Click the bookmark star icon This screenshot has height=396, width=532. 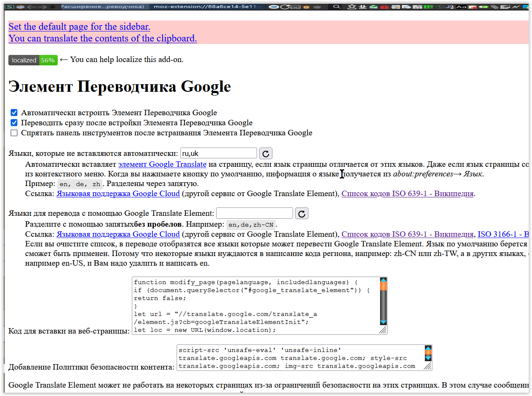pos(352,7)
